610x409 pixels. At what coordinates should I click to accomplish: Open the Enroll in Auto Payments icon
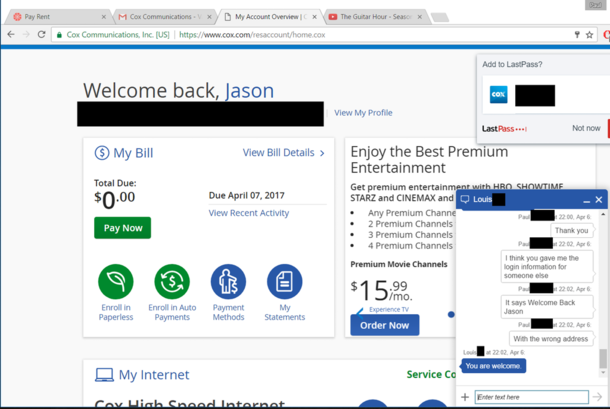click(x=172, y=281)
